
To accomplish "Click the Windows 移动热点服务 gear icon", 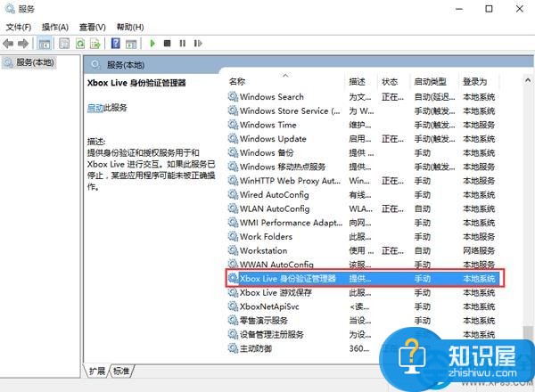I will pos(233,167).
